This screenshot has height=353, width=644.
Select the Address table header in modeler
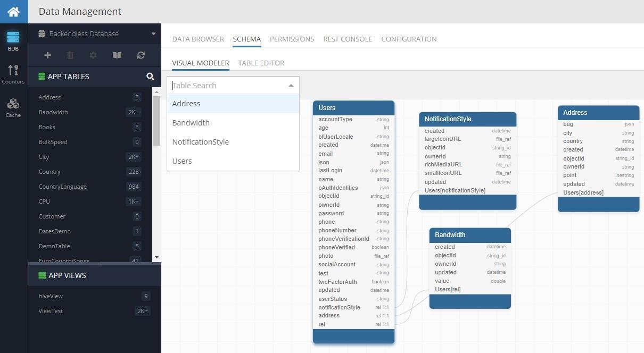pyautogui.click(x=598, y=113)
